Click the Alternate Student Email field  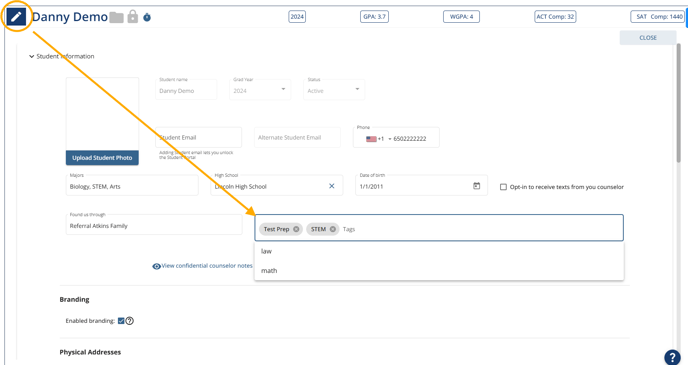tap(297, 137)
